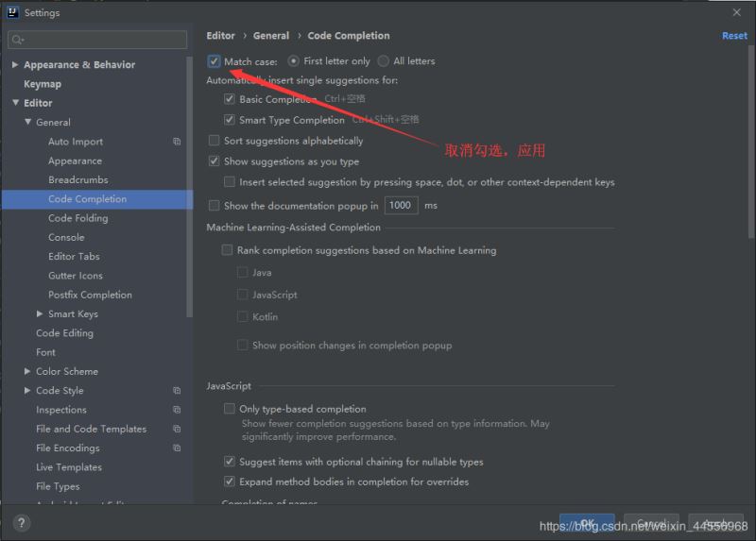Collapse the General tree node

tap(27, 122)
